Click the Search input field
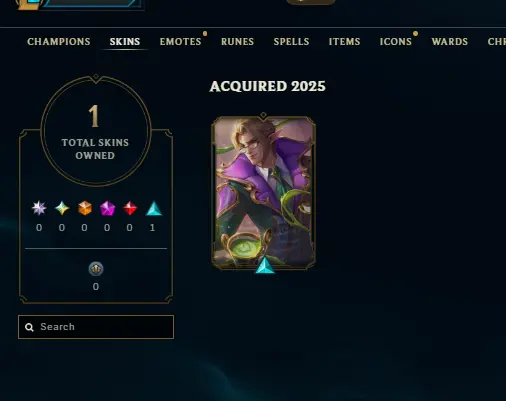The image size is (506, 401). click(96, 327)
